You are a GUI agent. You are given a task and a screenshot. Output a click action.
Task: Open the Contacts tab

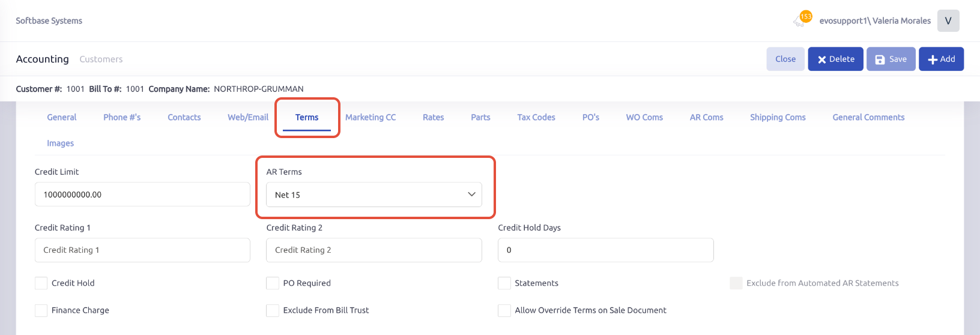pos(184,117)
